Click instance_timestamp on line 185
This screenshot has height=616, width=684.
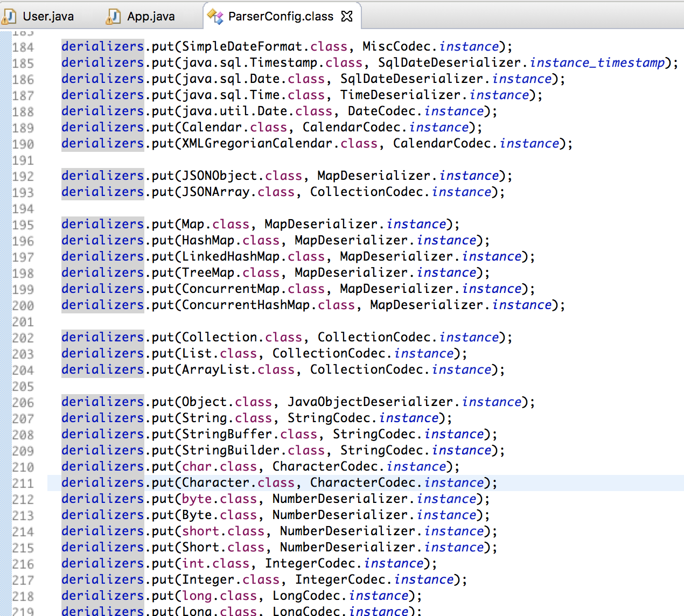coord(597,62)
